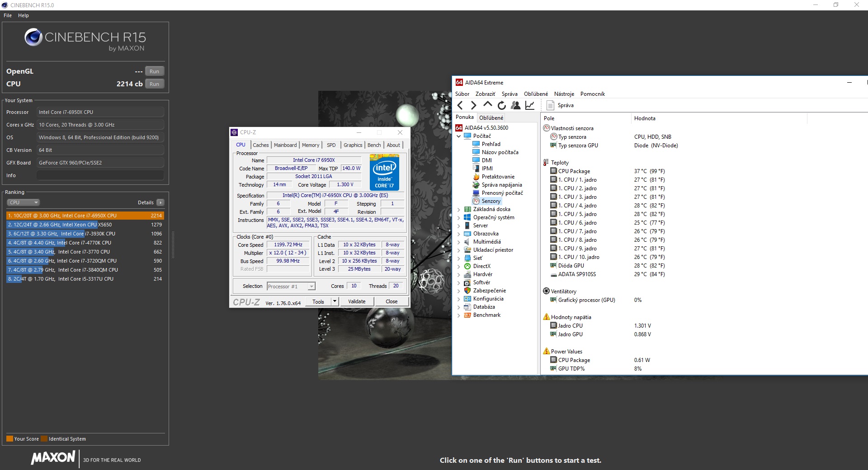Expand Základná doska tree node
Image resolution: width=868 pixels, height=470 pixels.
[x=459, y=209]
